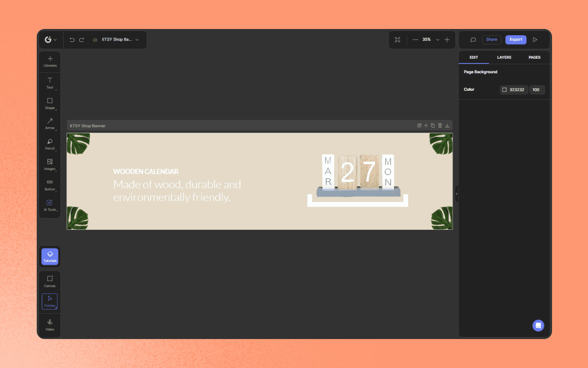Open the Libraries panel

point(50,62)
